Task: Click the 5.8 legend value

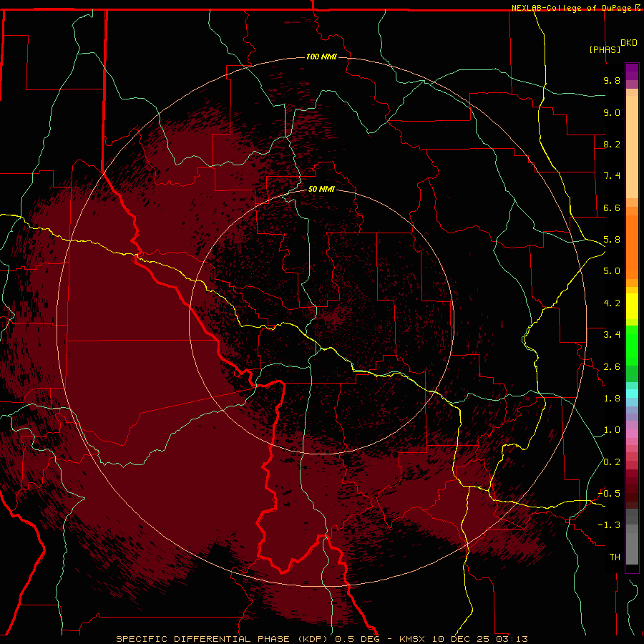Action: 612,240
